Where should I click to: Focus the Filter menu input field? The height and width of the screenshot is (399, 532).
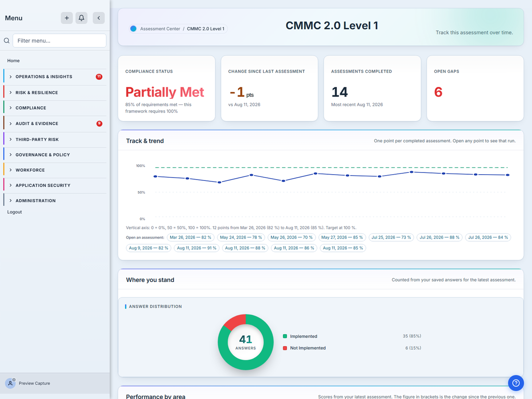(59, 40)
